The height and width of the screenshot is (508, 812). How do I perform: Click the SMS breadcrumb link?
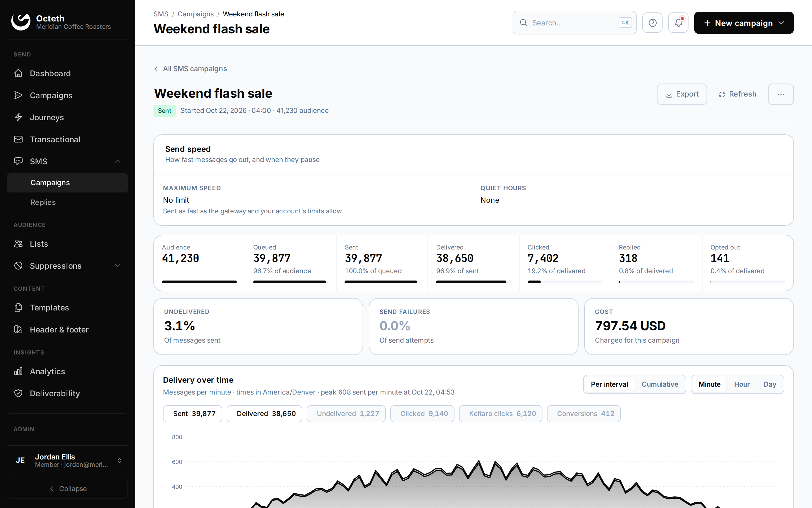point(161,14)
